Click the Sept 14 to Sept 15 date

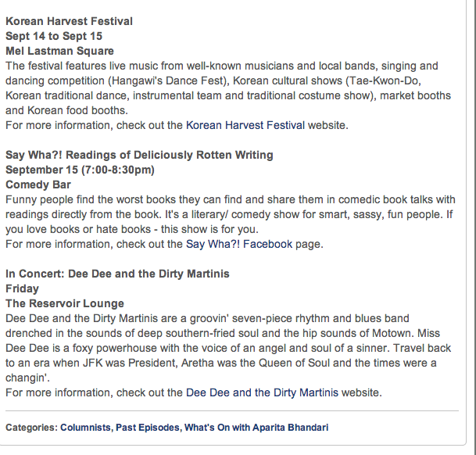pyautogui.click(x=54, y=36)
